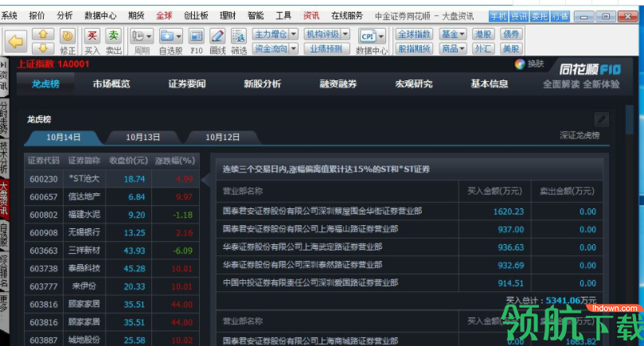This screenshot has width=644, height=346.
Task: Click the 周期 clock icon
Action: click(x=138, y=36)
